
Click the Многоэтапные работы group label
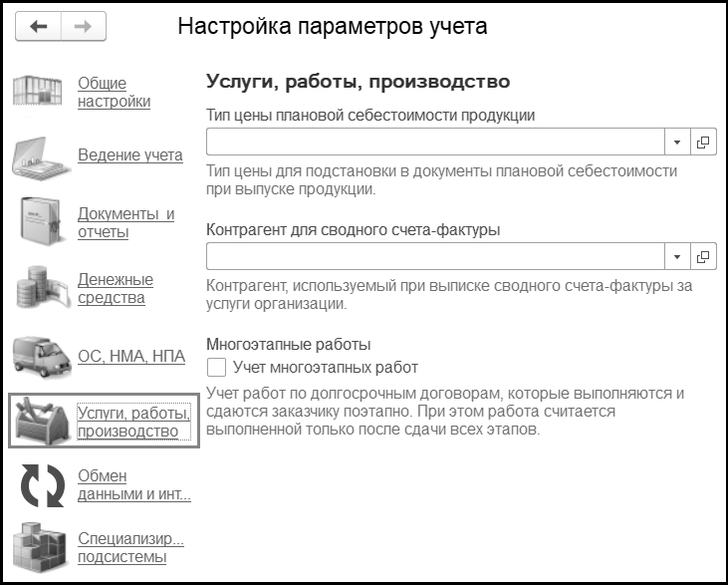point(289,345)
